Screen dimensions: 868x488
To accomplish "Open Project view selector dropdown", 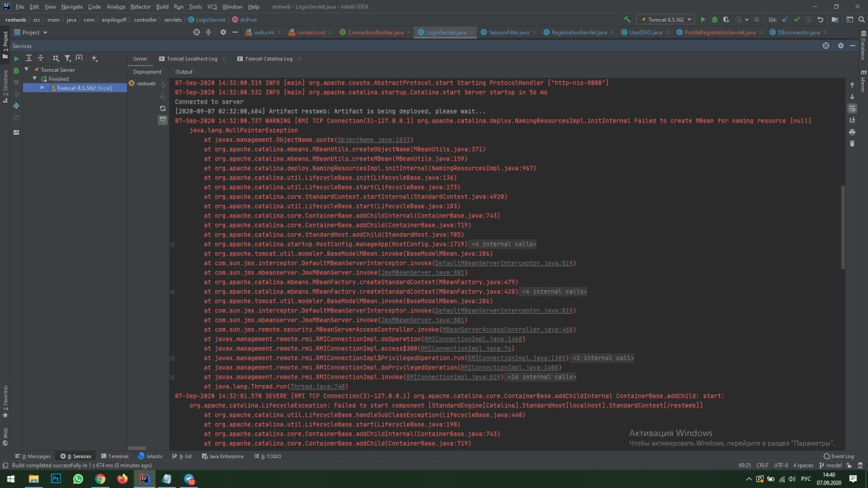I will pyautogui.click(x=31, y=32).
